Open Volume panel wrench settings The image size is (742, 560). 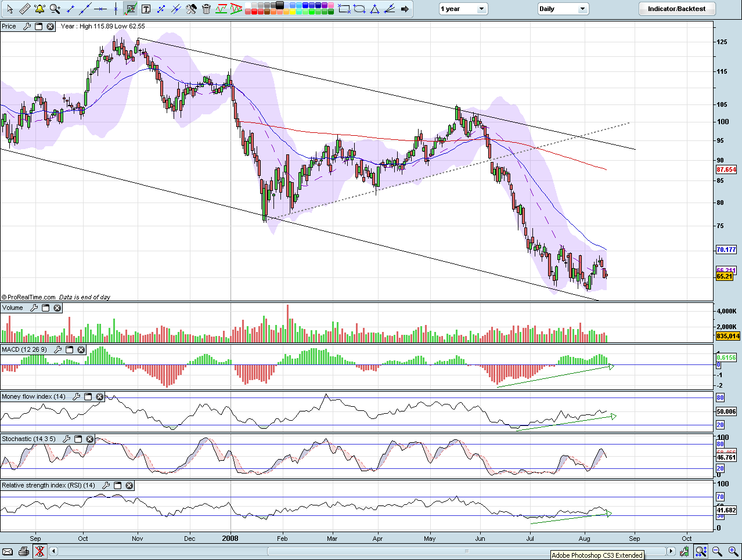click(34, 308)
